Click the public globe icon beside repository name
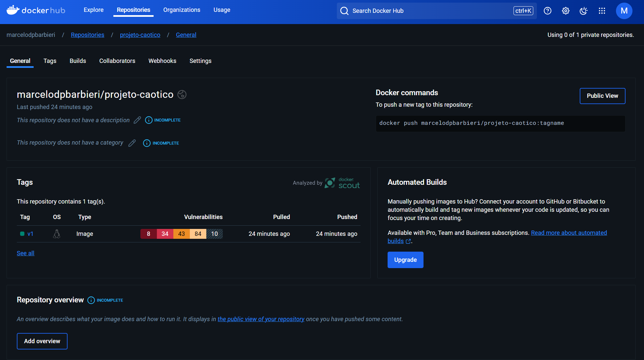The height and width of the screenshot is (360, 644). 182,95
